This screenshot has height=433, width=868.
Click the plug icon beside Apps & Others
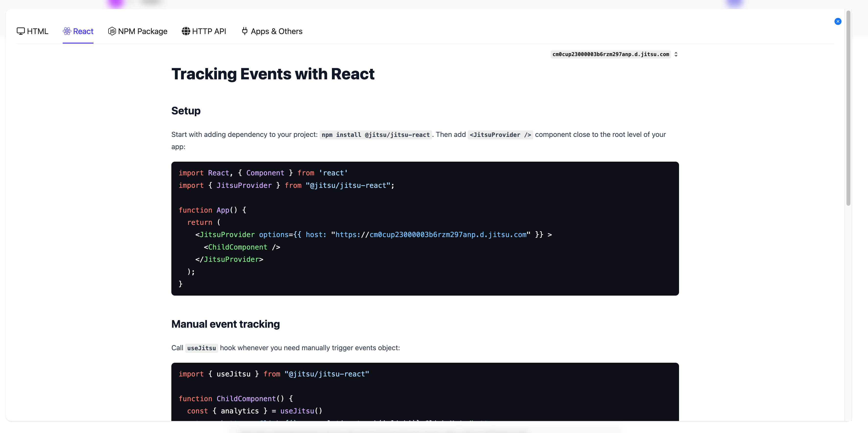[x=245, y=31]
